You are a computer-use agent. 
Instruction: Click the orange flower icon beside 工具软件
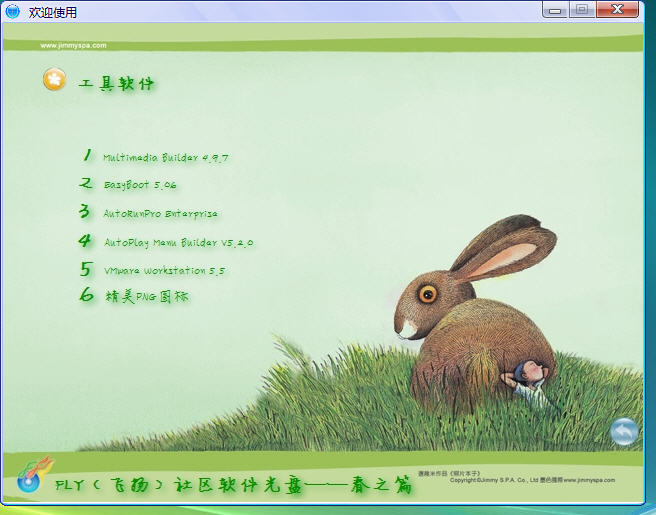pyautogui.click(x=54, y=79)
